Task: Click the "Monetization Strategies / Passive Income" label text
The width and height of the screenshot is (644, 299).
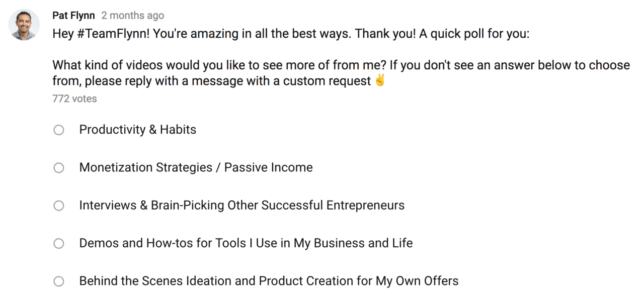Action: (x=196, y=167)
